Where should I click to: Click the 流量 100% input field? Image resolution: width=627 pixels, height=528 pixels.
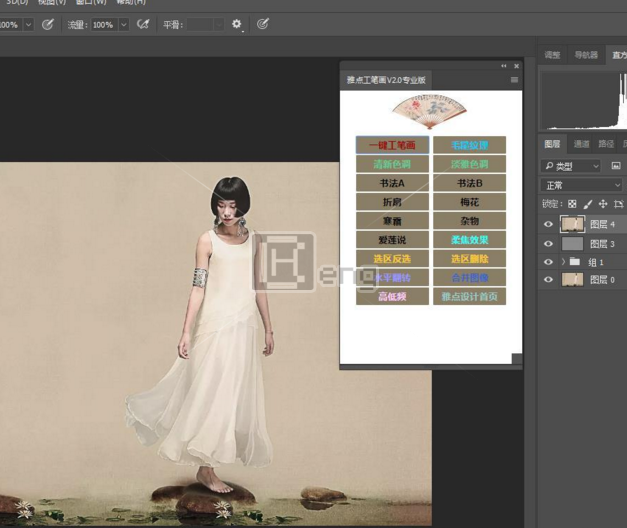105,25
